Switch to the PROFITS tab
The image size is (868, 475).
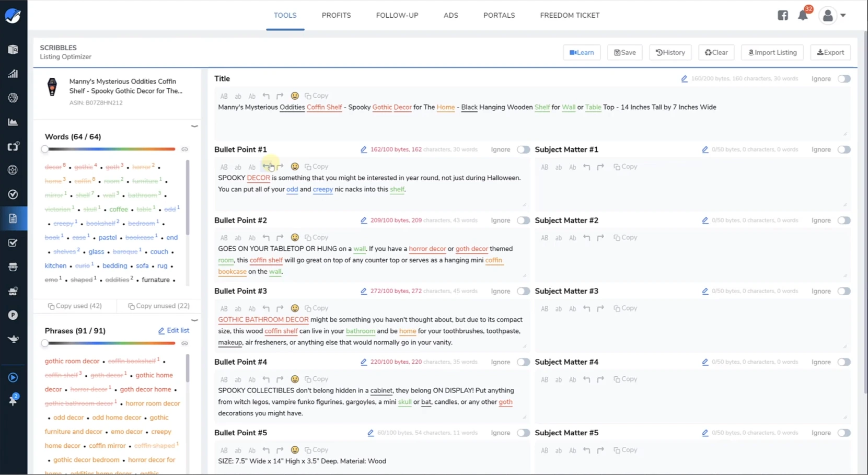[336, 15]
